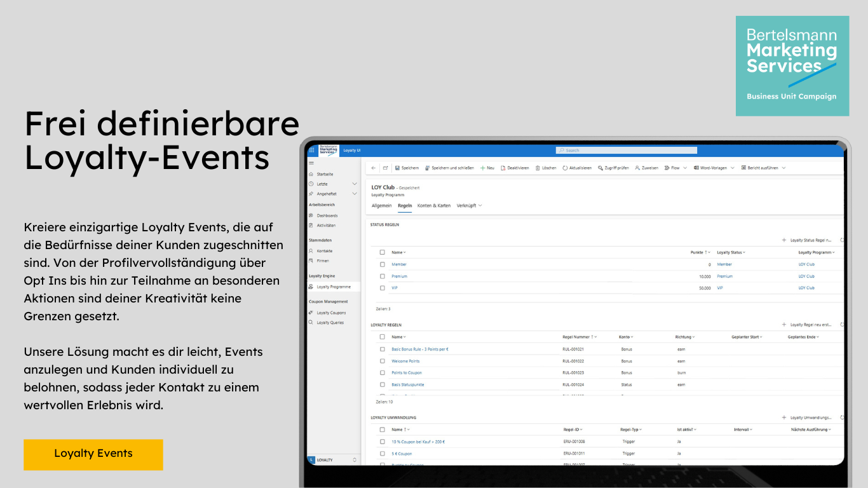The width and height of the screenshot is (868, 488).
Task: Click the Flow command
Action: click(672, 168)
